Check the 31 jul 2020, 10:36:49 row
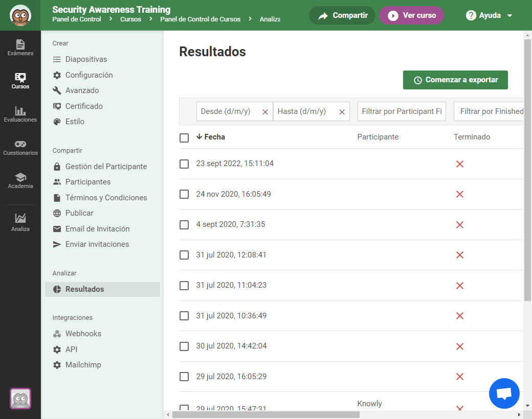This screenshot has height=419, width=532. [x=184, y=316]
